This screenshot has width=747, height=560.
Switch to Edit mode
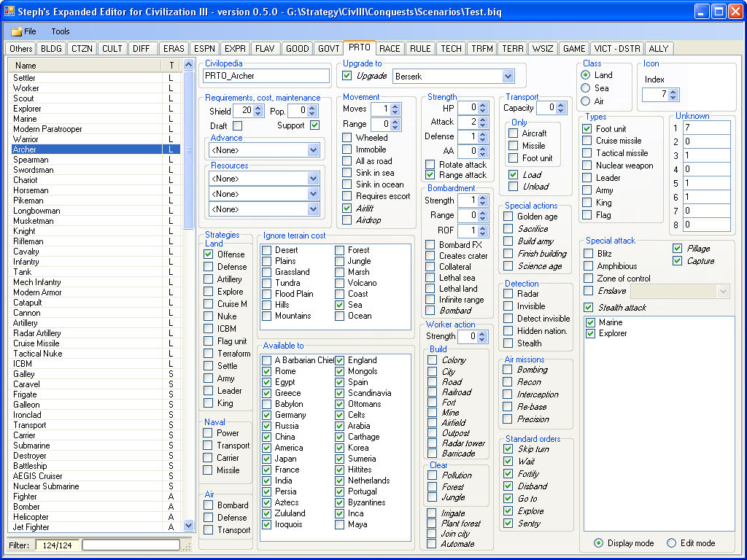(x=671, y=542)
